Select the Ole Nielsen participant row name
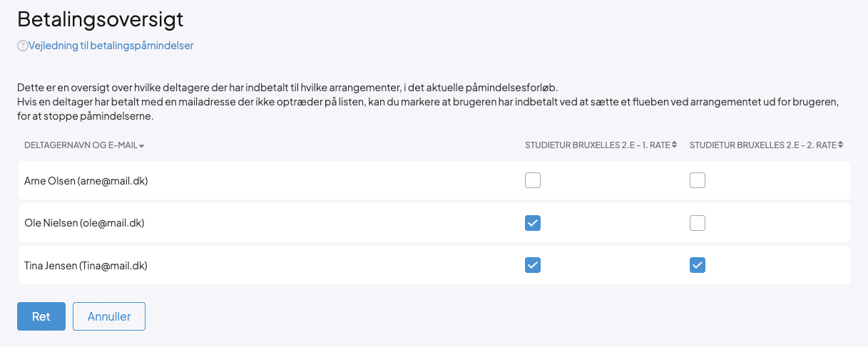Image resolution: width=868 pixels, height=347 pixels. pyautogui.click(x=84, y=223)
